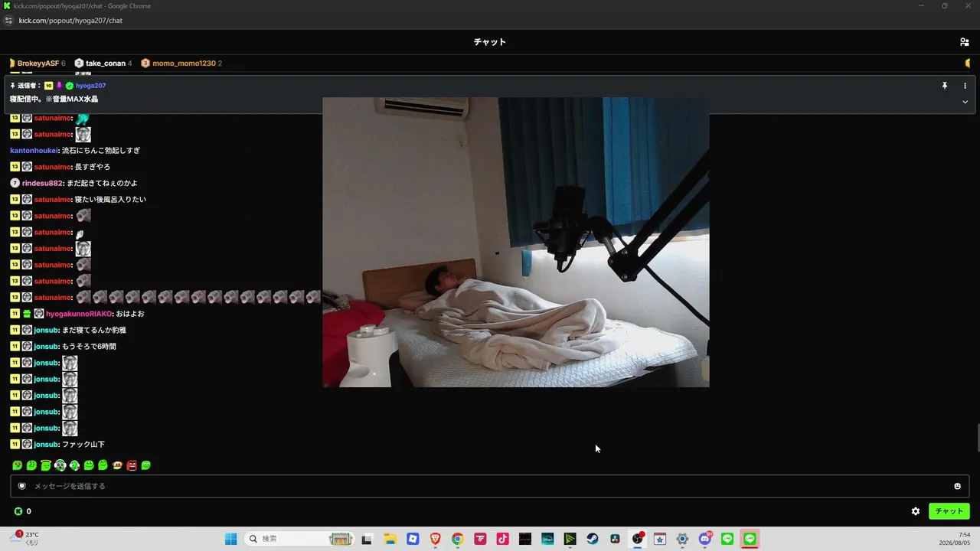Viewport: 980px width, 551px height.
Task: Click the chat scrollbar thumb
Action: coord(978,439)
